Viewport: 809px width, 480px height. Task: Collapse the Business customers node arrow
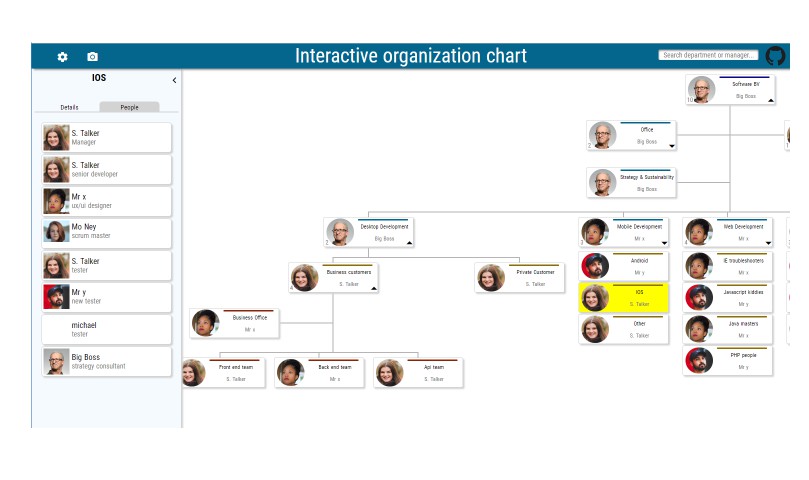pyautogui.click(x=374, y=288)
